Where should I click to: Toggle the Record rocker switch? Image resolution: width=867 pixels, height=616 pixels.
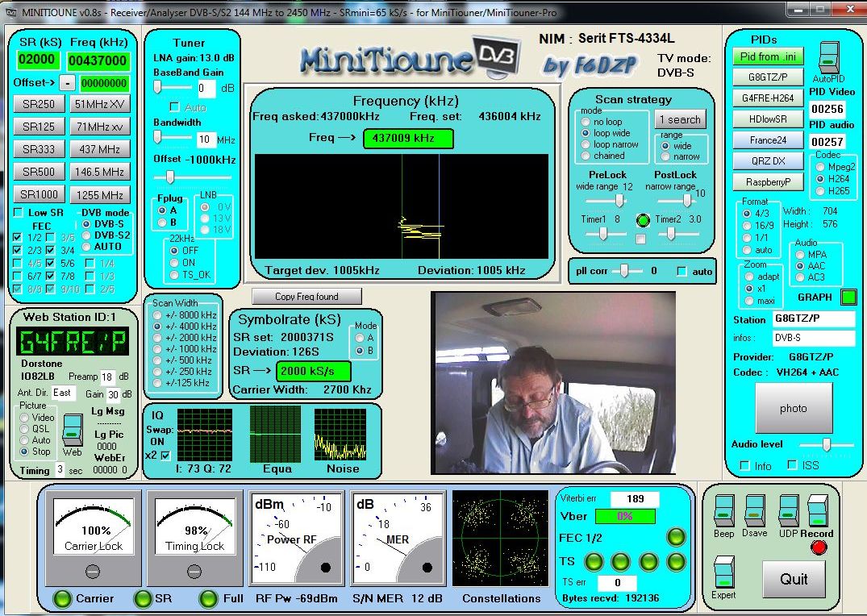click(817, 511)
